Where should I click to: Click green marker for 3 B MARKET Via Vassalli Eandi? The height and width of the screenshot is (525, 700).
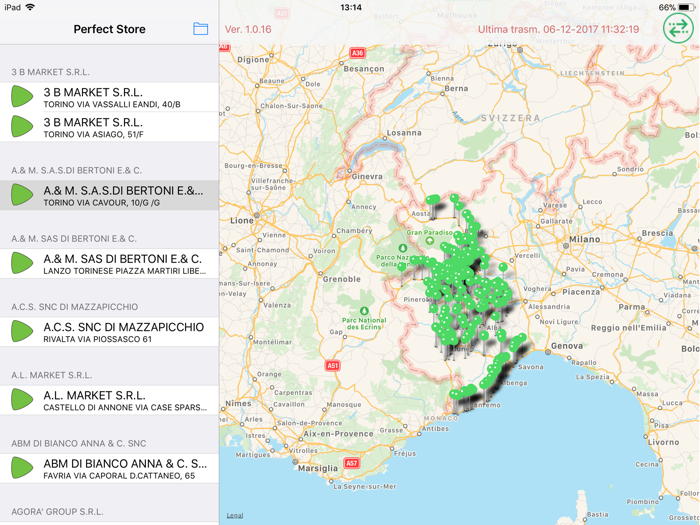click(x=22, y=96)
